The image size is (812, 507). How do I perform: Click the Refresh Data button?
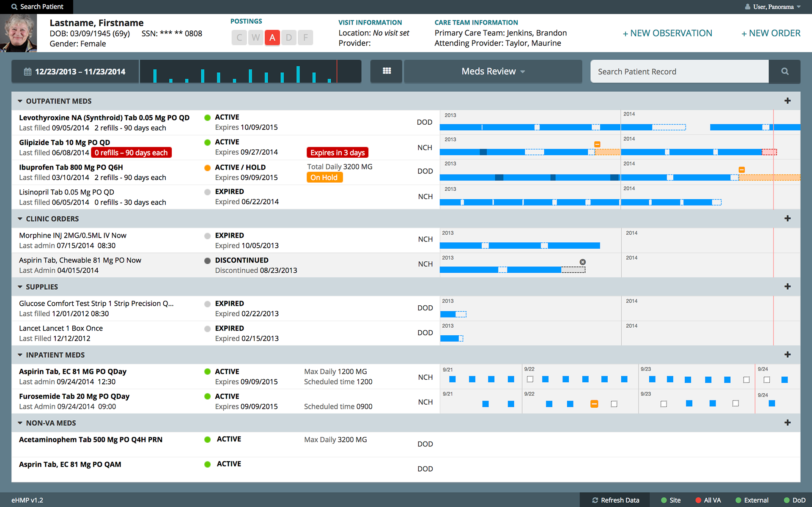coord(615,500)
